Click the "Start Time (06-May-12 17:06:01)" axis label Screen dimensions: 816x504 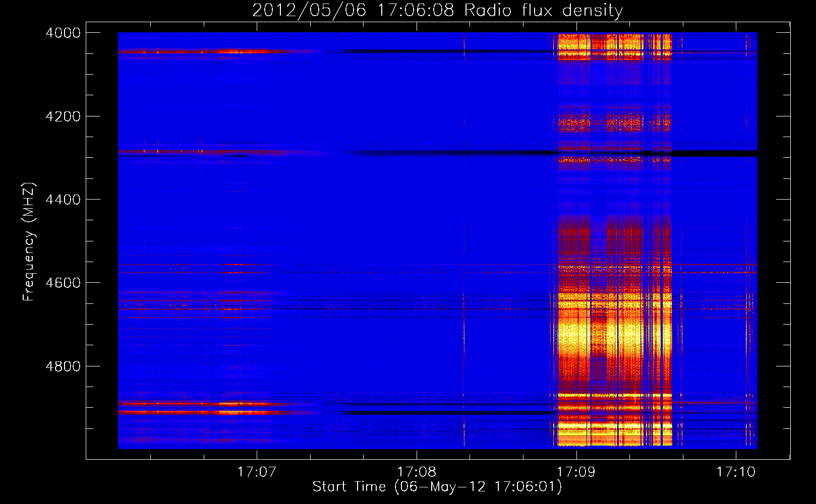[x=437, y=487]
